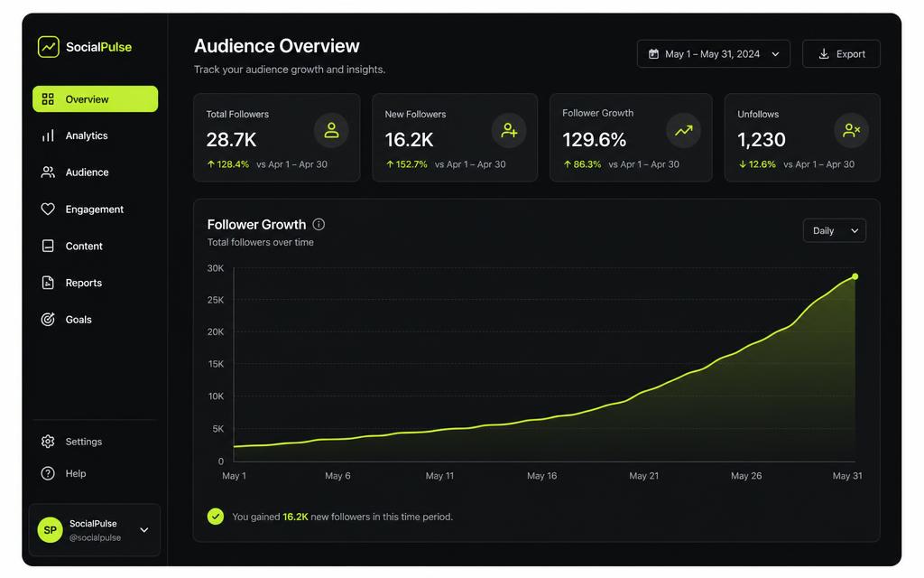Screen dimensions: 924x578
Task: Open Goals from sidebar
Action: pyautogui.click(x=96, y=319)
